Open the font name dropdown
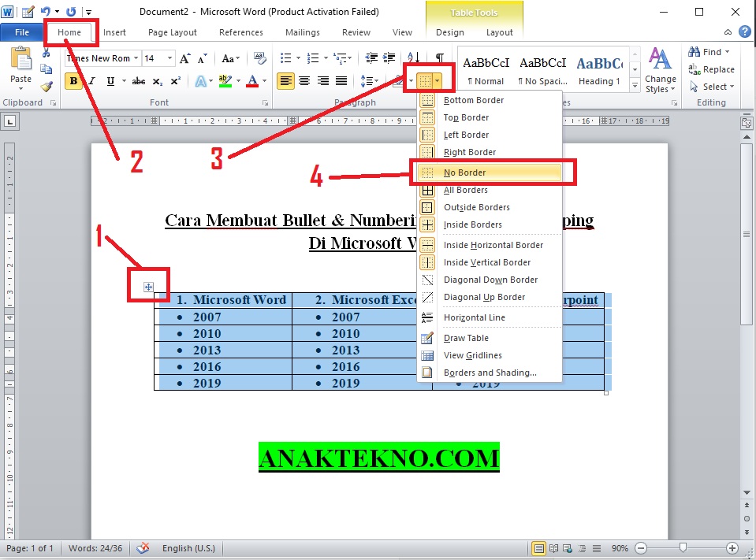The height and width of the screenshot is (560, 756). 136,58
